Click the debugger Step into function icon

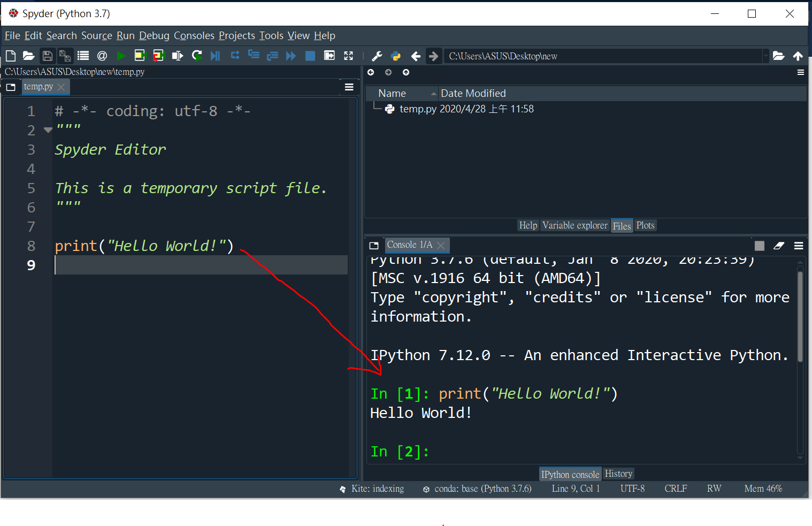[x=254, y=55]
